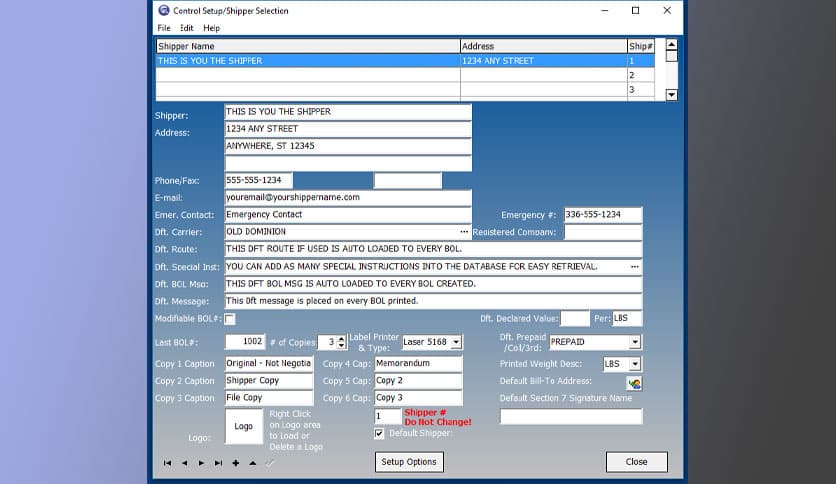Open special instructions lookup via ellipsis
Image resolution: width=836 pixels, height=484 pixels.
tap(634, 267)
